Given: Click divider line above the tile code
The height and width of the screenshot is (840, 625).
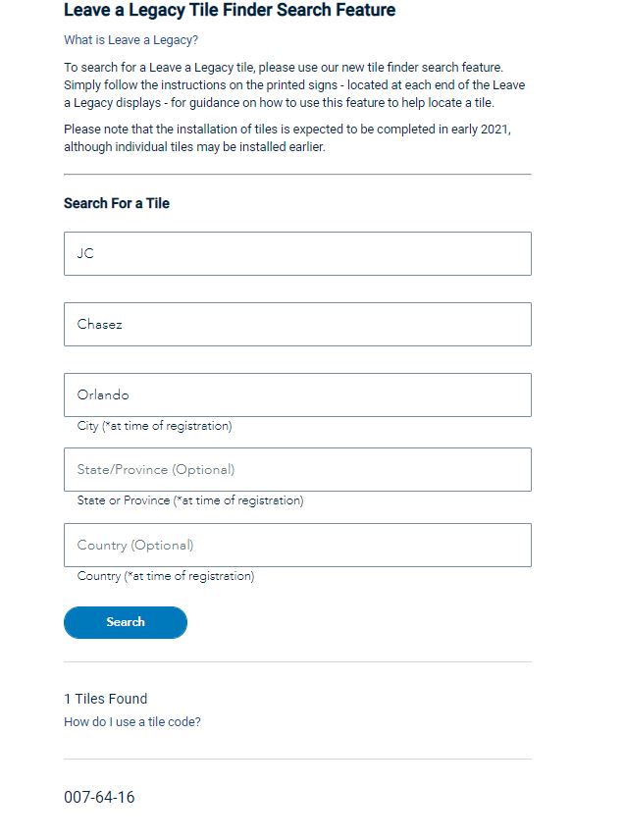Looking at the screenshot, I should (297, 759).
